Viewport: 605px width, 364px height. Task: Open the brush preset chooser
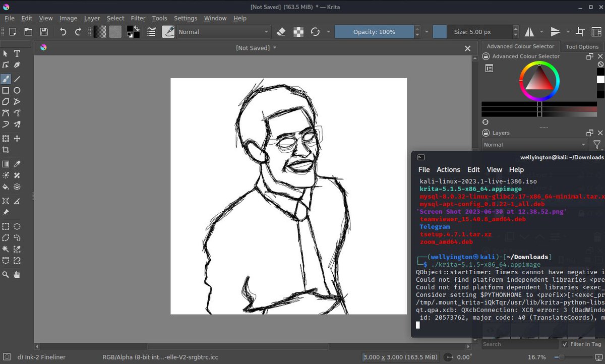point(168,32)
